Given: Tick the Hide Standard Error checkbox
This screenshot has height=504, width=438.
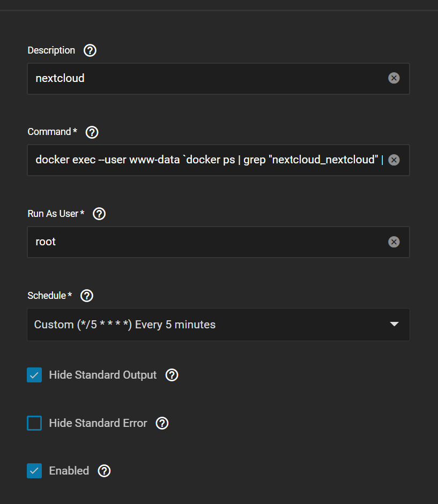Looking at the screenshot, I should pos(34,423).
